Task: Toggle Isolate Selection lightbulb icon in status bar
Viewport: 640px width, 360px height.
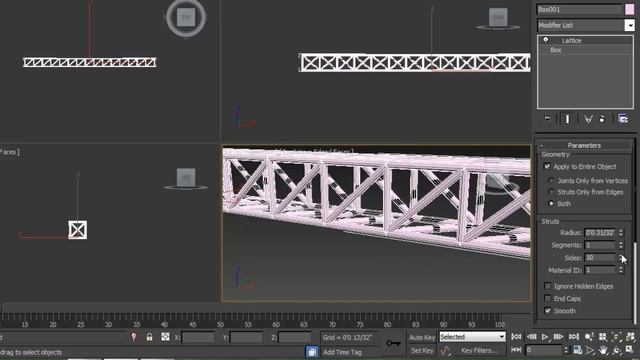Action: point(133,337)
